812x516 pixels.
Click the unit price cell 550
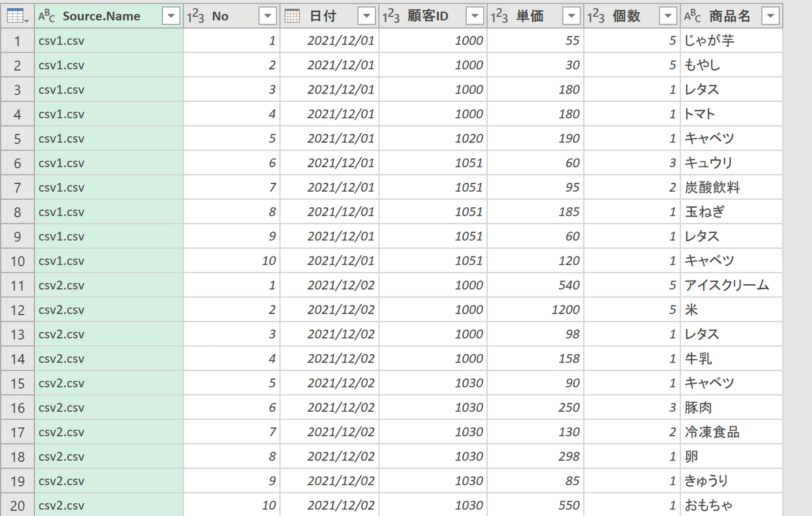(535, 505)
